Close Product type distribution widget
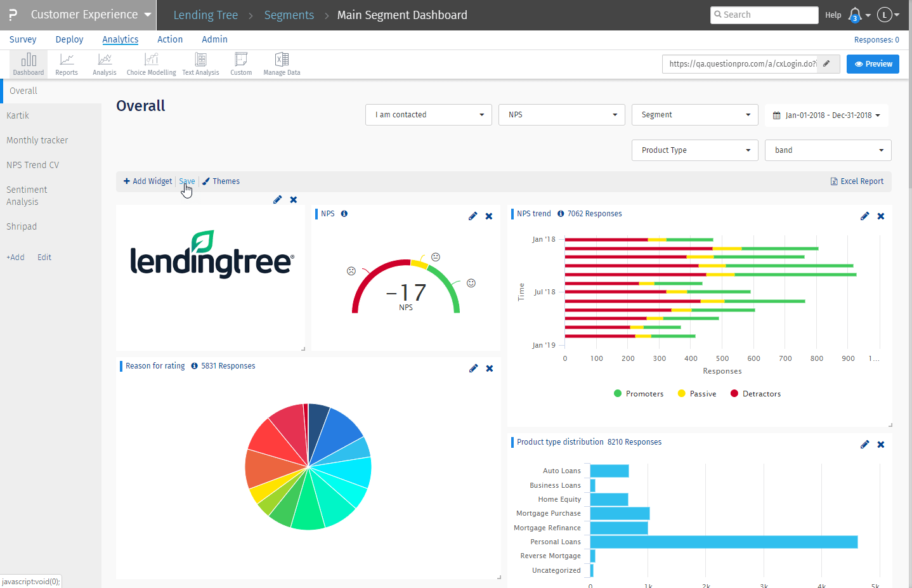Image resolution: width=912 pixels, height=588 pixels. pos(881,445)
